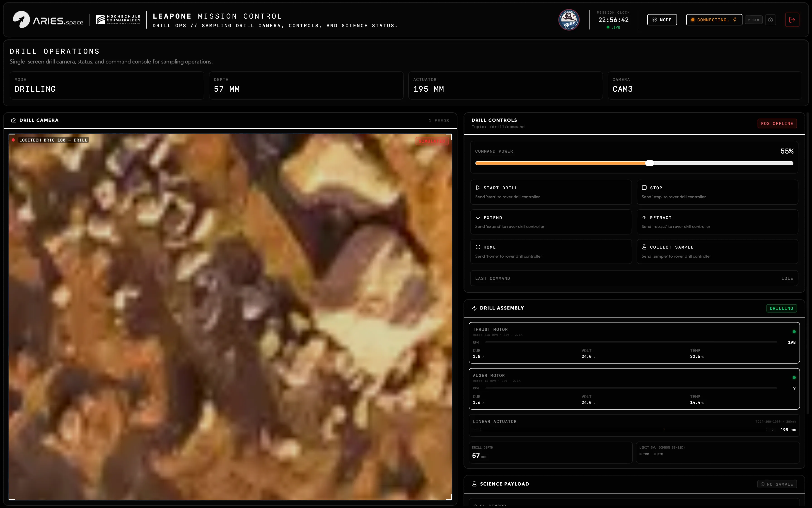The height and width of the screenshot is (508, 812).
Task: Open the MODE selector
Action: [x=662, y=20]
